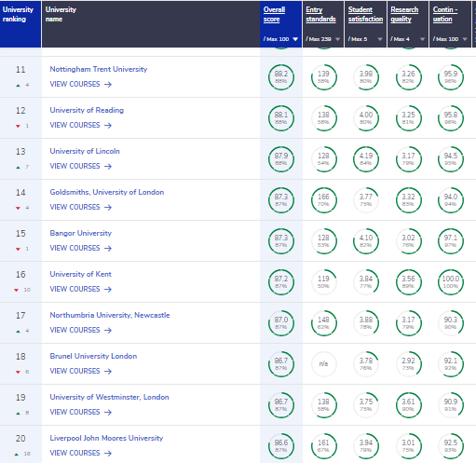Screen dimensions: 476x463
Task: Open Northumbria University, Newcastle page
Action: pyautogui.click(x=110, y=315)
